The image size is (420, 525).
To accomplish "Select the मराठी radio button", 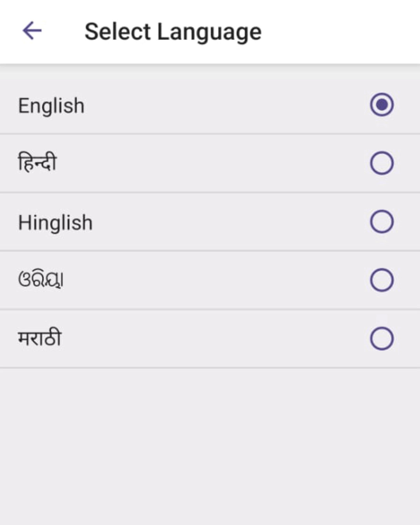I will click(x=381, y=338).
